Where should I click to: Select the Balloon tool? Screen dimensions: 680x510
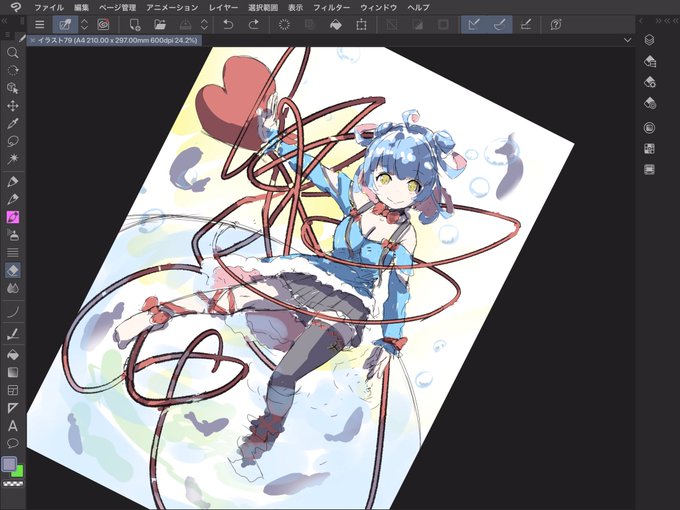pyautogui.click(x=13, y=443)
